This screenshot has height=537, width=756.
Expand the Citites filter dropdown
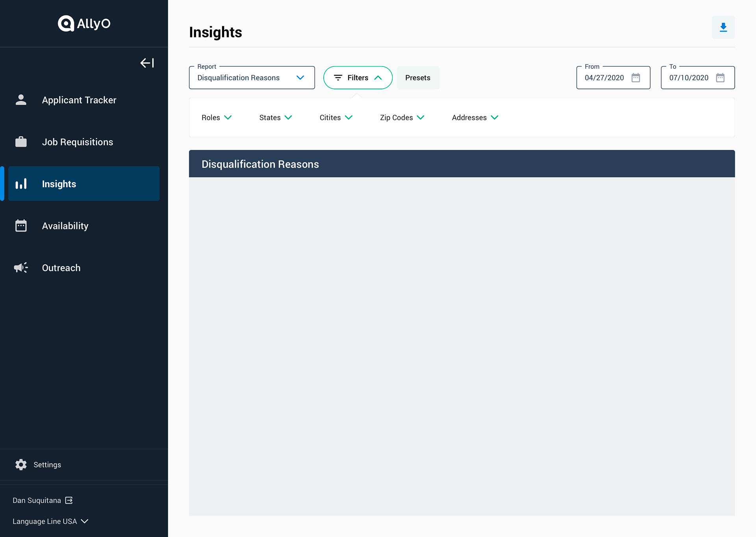click(x=336, y=118)
